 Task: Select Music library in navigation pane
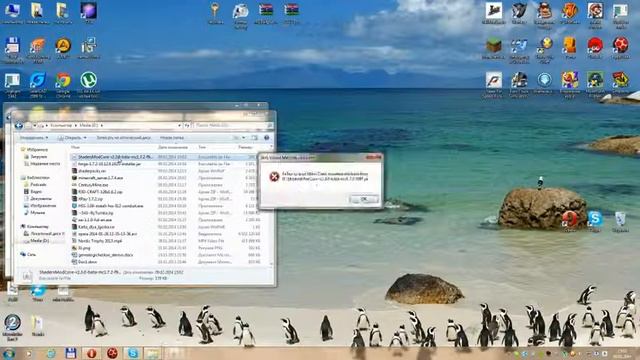point(38,213)
